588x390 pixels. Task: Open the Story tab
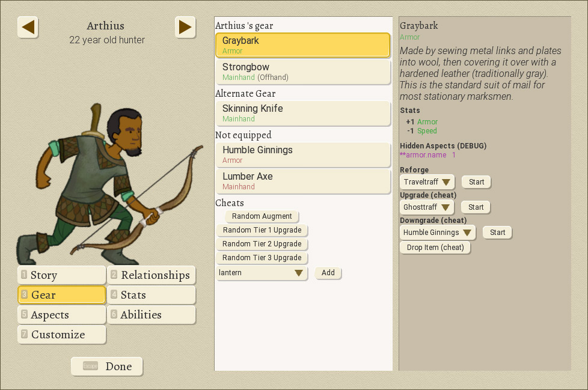[x=62, y=275]
